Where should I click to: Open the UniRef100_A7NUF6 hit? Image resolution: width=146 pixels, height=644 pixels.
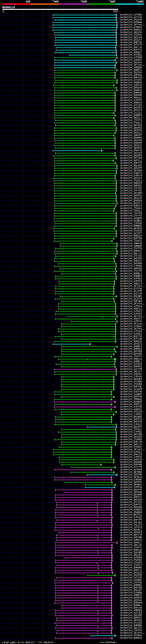tap(131, 27)
